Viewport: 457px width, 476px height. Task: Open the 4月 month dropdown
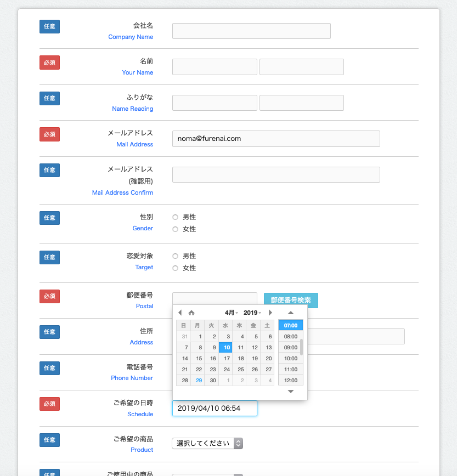point(231,313)
